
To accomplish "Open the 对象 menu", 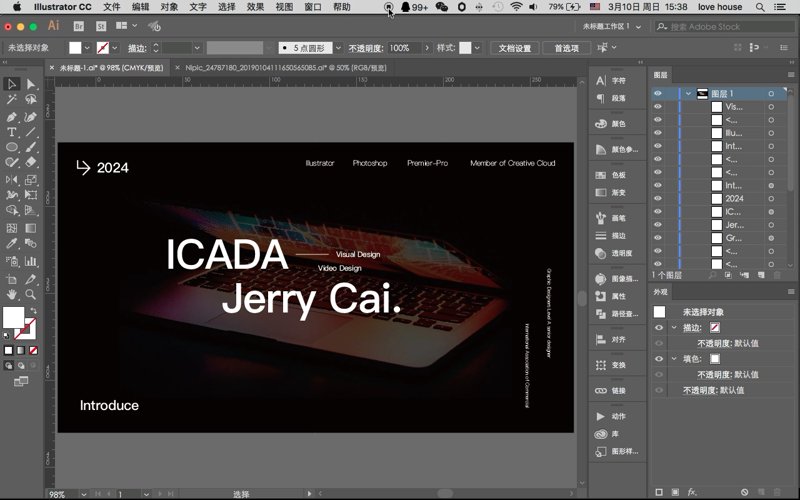I will (x=169, y=7).
